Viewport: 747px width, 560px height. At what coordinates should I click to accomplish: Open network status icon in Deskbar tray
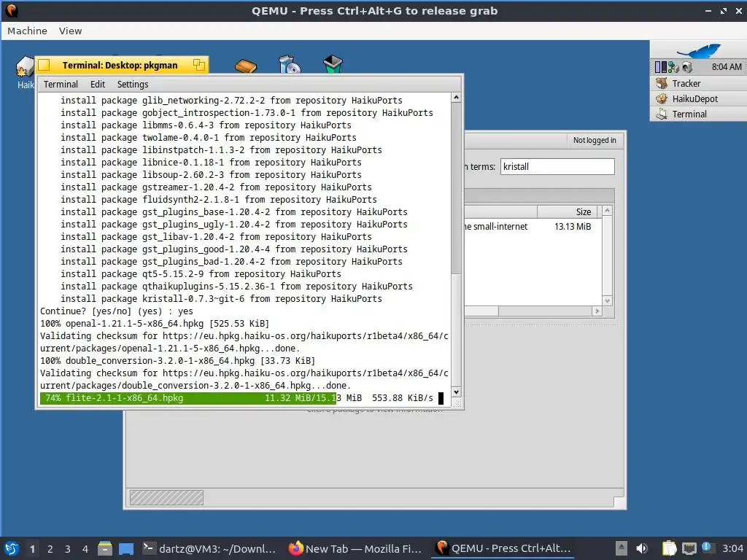tap(673, 67)
